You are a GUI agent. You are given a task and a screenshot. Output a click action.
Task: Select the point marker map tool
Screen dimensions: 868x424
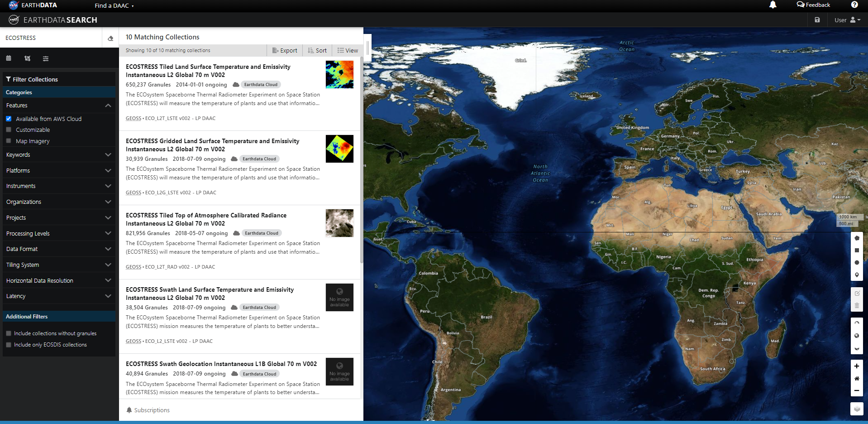[x=857, y=275]
